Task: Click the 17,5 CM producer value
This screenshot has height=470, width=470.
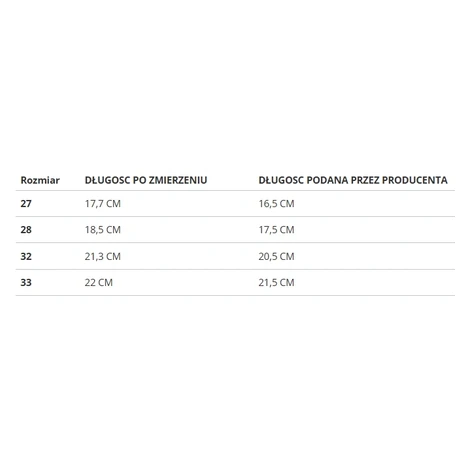Action: (276, 230)
